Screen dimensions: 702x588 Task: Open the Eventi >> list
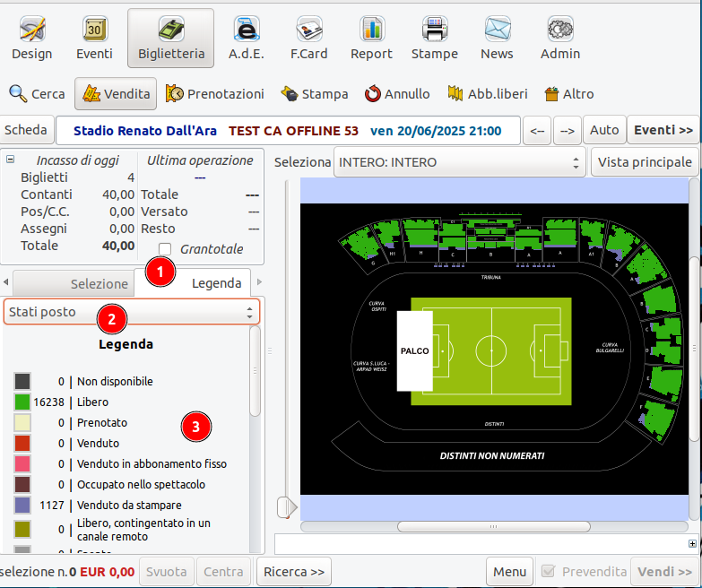[663, 130]
